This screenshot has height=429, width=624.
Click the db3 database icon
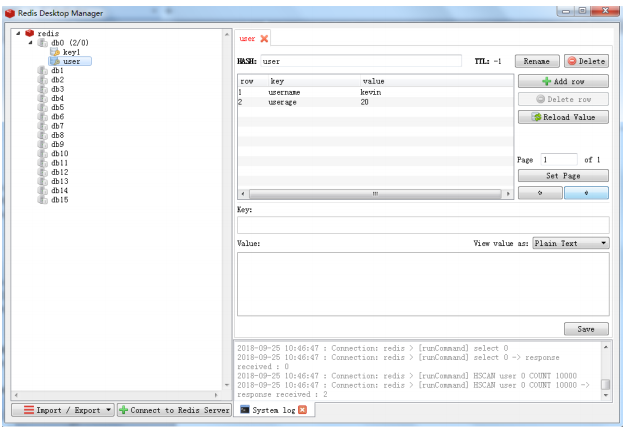tap(43, 89)
